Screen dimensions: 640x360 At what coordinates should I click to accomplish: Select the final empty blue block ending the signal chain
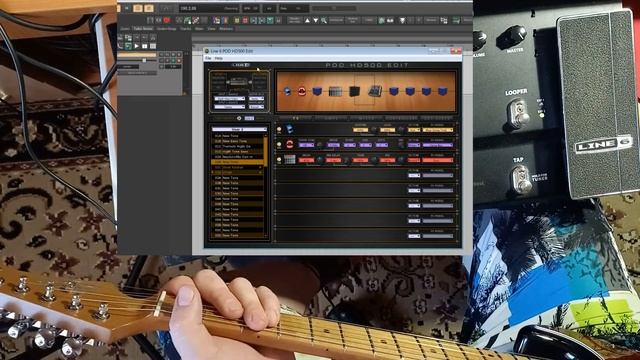(x=442, y=91)
